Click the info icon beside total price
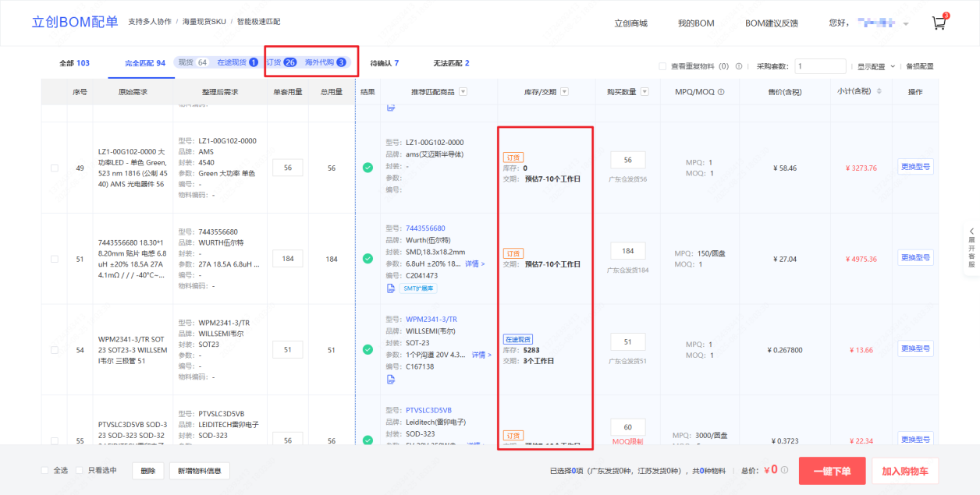Screen dimensions: 980x495 coord(784,470)
